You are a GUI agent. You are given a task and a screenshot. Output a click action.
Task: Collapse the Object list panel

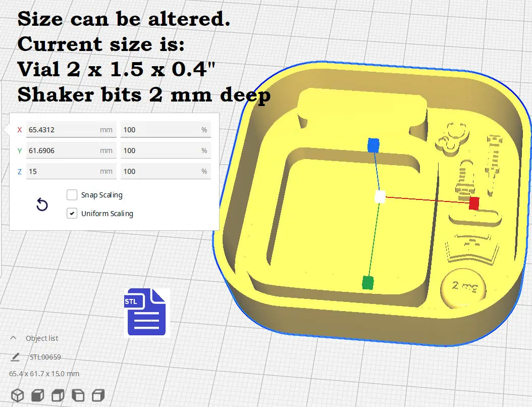point(14,338)
